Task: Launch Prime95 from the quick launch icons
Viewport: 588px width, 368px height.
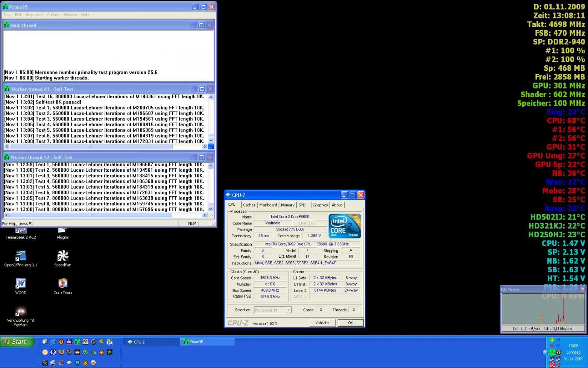Action: (x=77, y=342)
